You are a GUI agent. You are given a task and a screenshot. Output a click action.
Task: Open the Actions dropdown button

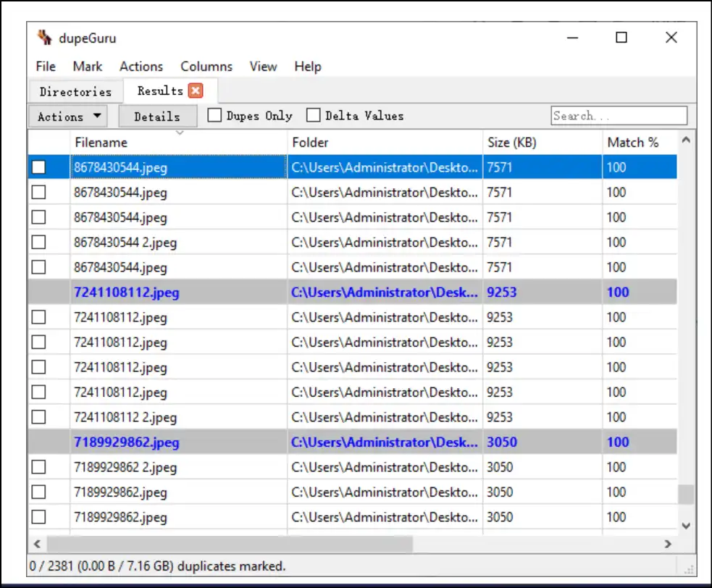coord(68,116)
